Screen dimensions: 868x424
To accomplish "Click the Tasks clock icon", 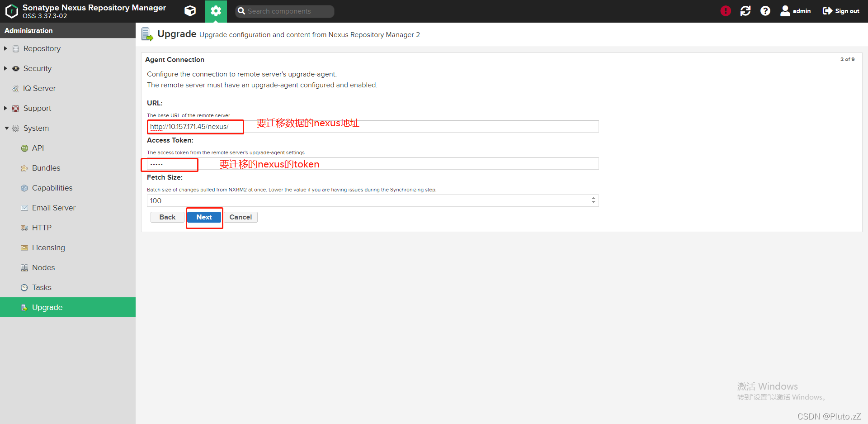I will [x=24, y=287].
